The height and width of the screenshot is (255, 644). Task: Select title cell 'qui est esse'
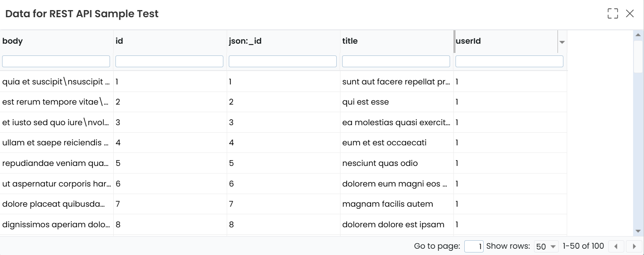pyautogui.click(x=397, y=102)
